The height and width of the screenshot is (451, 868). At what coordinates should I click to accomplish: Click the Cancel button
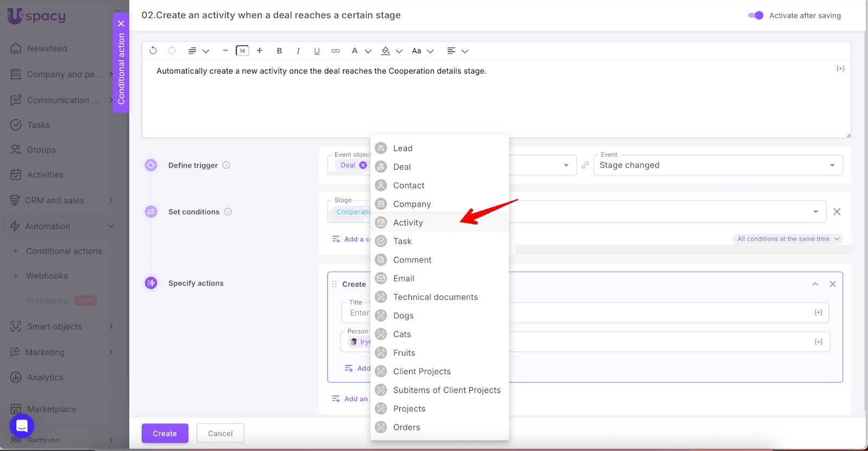220,434
